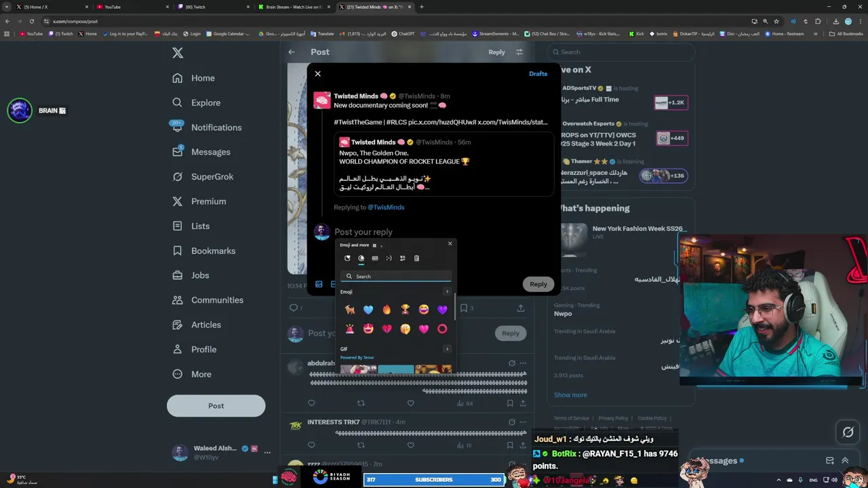Expand the GIF section arrow
868x488 pixels.
[447, 349]
